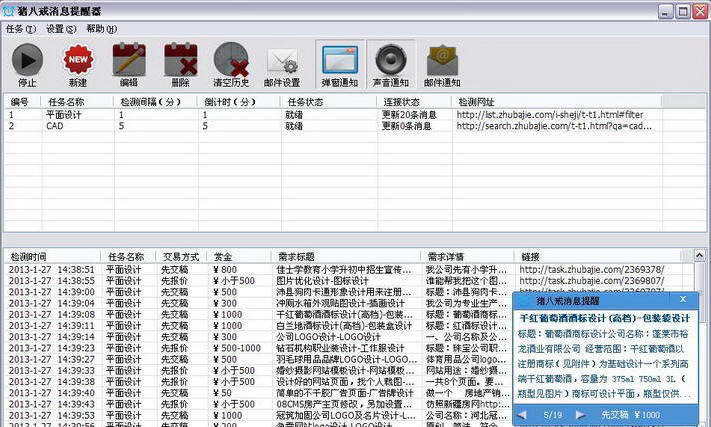Clear history with the 清空历史 icon

pyautogui.click(x=231, y=59)
